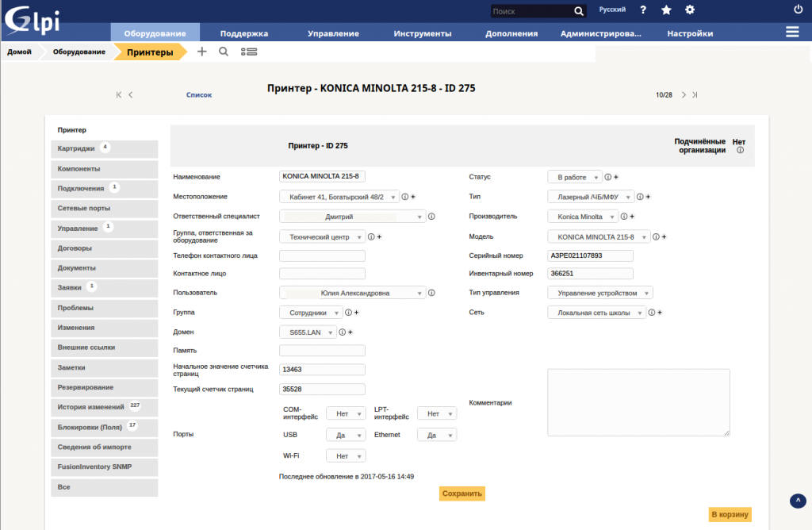Viewport: 812px width, 530px height.
Task: Click the search magnifier in top bar
Action: point(578,11)
